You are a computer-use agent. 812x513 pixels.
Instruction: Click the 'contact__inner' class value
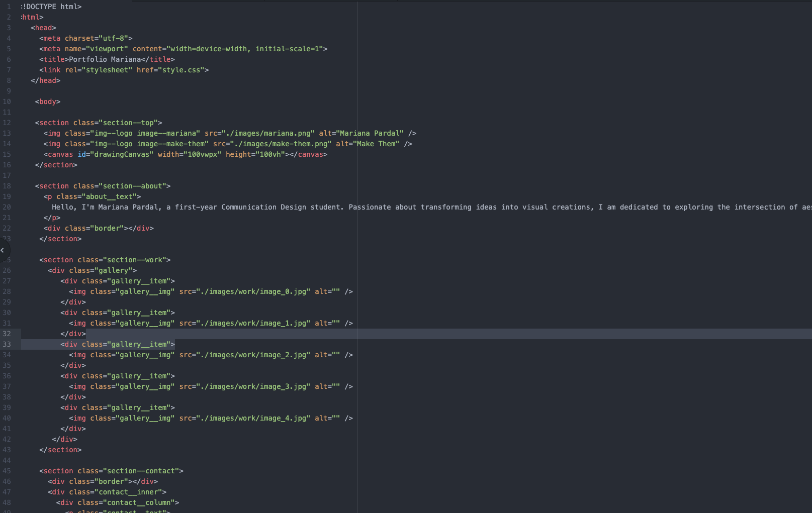128,492
